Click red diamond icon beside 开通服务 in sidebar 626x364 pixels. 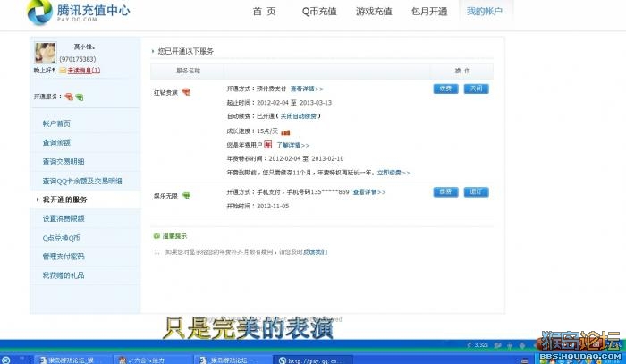tap(69, 97)
